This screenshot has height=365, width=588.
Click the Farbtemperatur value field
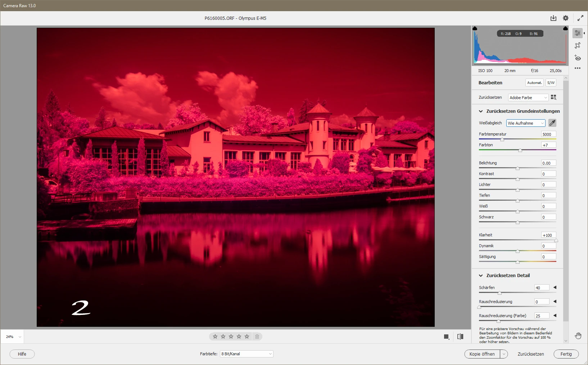(x=548, y=134)
